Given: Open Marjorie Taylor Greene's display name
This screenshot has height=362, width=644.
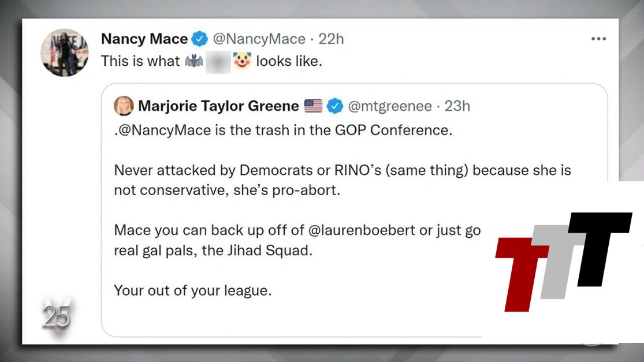Looking at the screenshot, I should click(218, 106).
